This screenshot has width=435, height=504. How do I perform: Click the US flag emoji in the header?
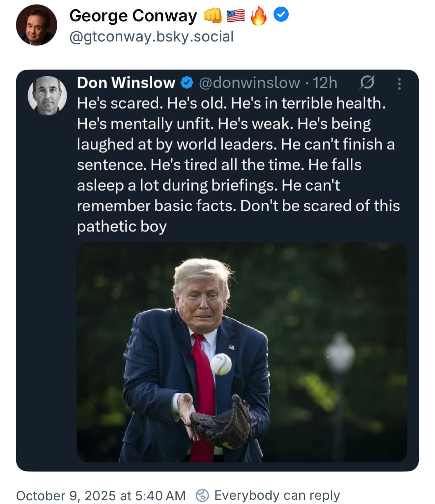tap(236, 15)
